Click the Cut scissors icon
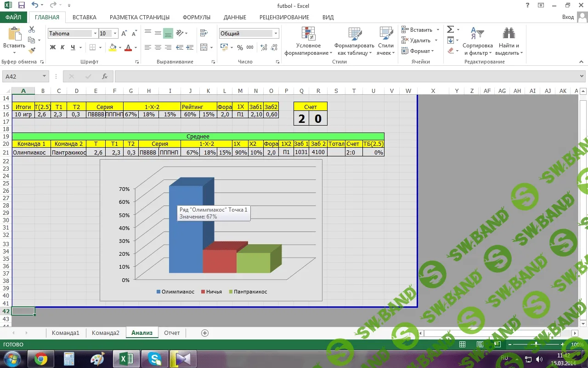This screenshot has height=368, width=588. (x=32, y=29)
